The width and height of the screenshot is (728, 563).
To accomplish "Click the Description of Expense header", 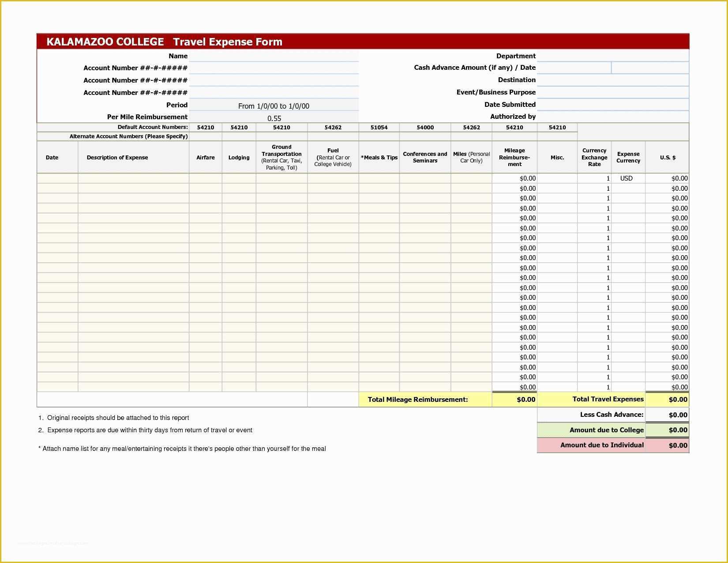I will (134, 157).
